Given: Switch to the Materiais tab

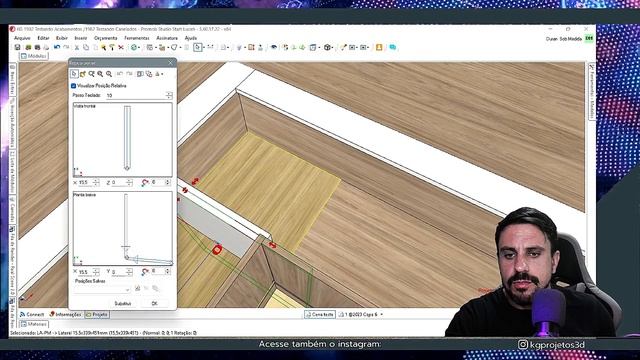Looking at the screenshot, I should click(x=34, y=324).
